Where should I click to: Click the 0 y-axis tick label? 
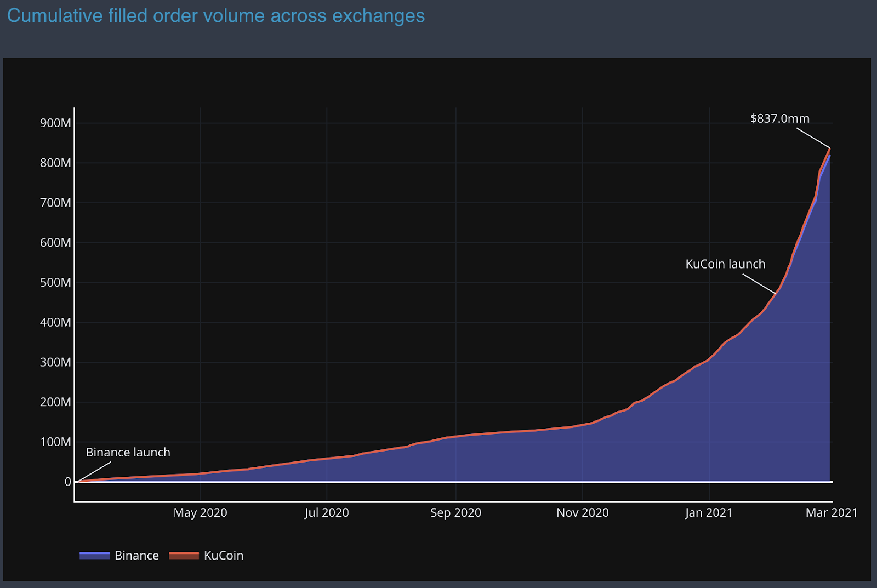68,482
